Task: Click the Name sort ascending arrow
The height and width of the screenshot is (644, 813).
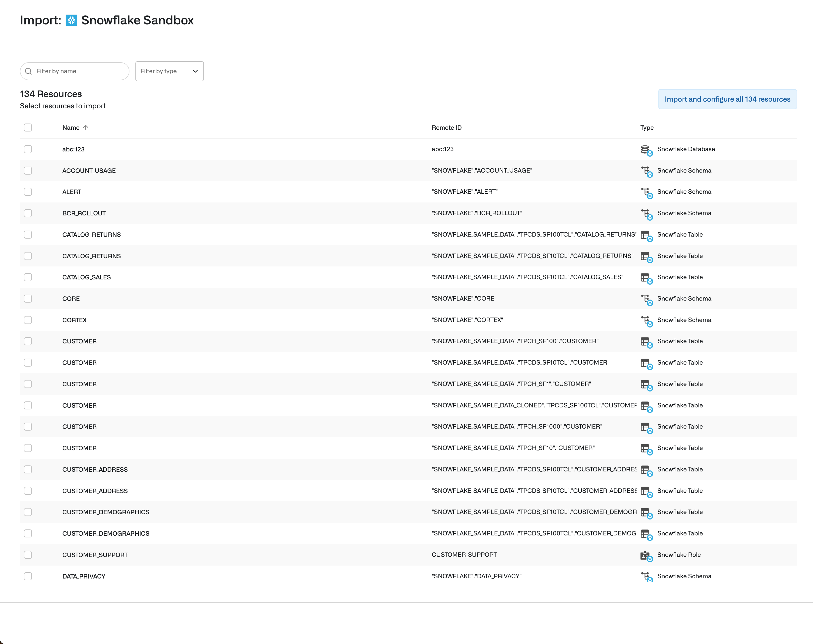Action: coord(86,128)
